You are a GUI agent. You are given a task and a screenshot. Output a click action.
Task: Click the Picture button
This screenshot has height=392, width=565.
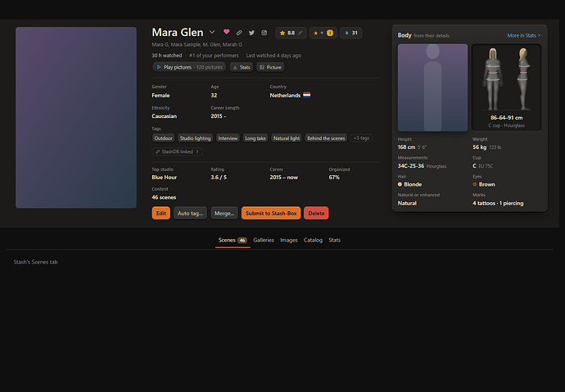point(270,67)
